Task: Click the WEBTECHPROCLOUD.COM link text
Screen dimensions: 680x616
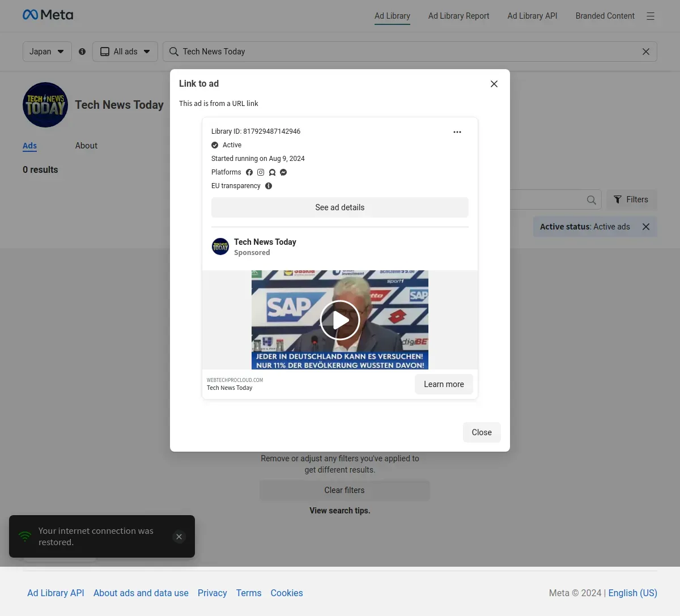Action: click(x=235, y=380)
